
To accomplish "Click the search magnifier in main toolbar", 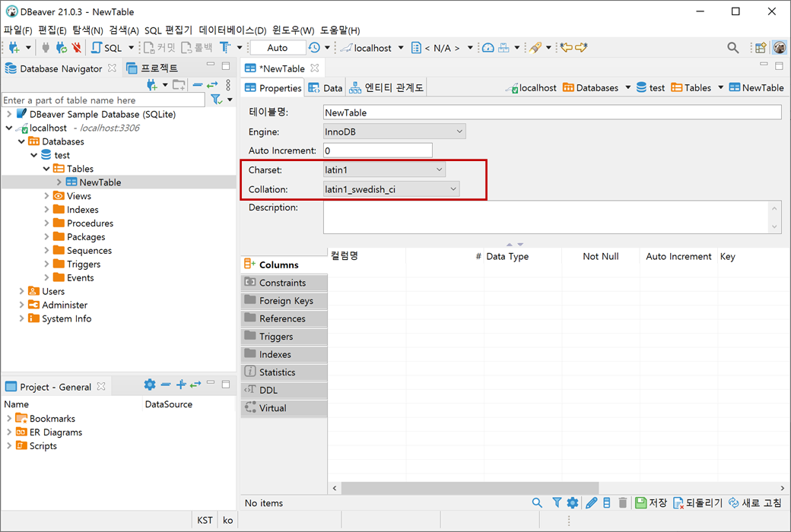I will [733, 47].
